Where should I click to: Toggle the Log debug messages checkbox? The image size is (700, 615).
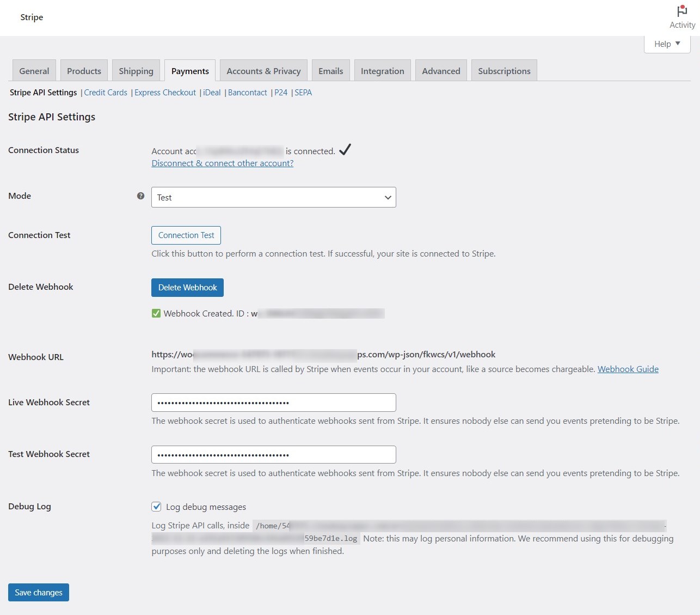pyautogui.click(x=156, y=507)
